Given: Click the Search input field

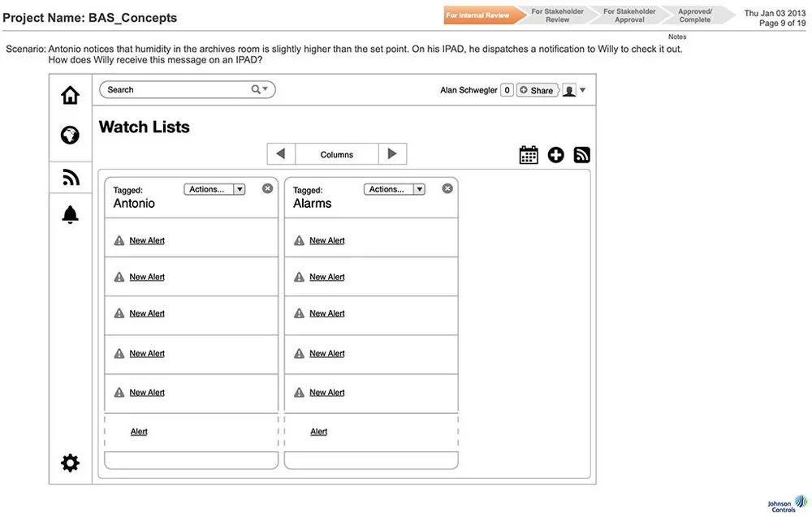Looking at the screenshot, I should 187,89.
